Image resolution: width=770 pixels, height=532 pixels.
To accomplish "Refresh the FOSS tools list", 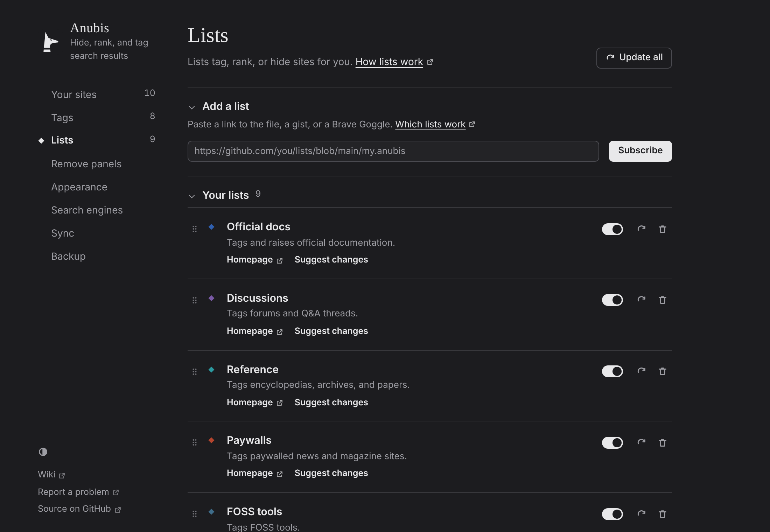I will pos(641,514).
